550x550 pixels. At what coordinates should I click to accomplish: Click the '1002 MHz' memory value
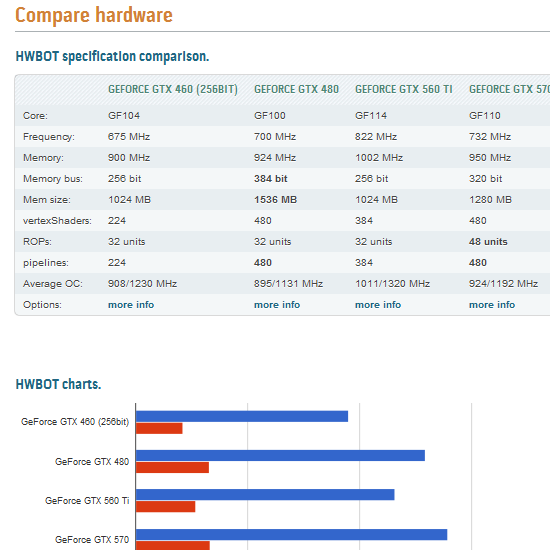point(379,157)
